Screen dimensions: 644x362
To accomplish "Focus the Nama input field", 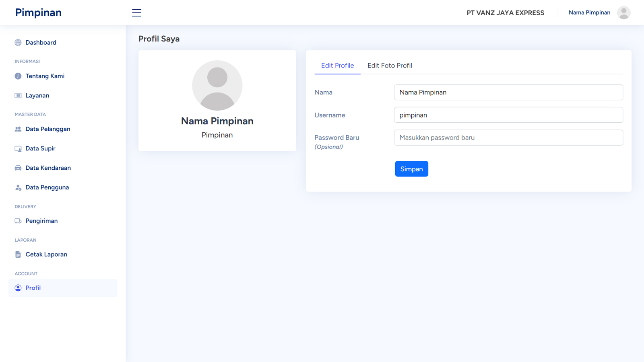I will coord(508,93).
